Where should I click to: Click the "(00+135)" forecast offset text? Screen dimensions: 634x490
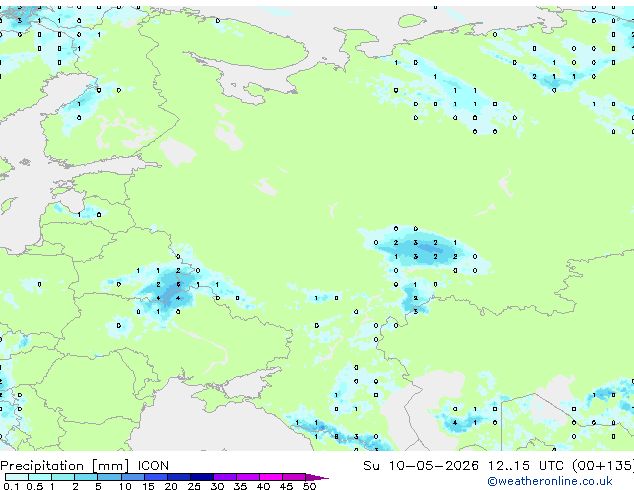click(x=603, y=465)
